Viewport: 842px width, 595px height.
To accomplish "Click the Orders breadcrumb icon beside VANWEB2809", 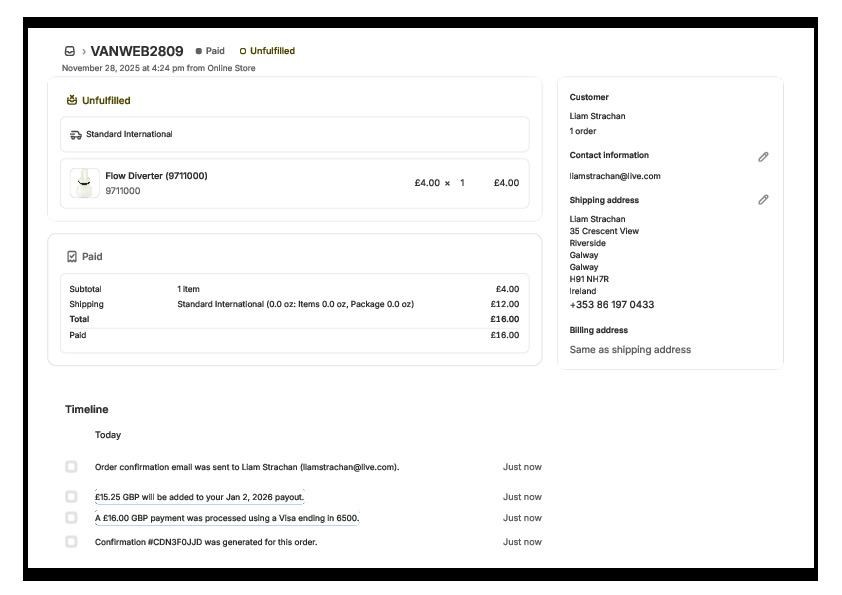I will pyautogui.click(x=69, y=51).
